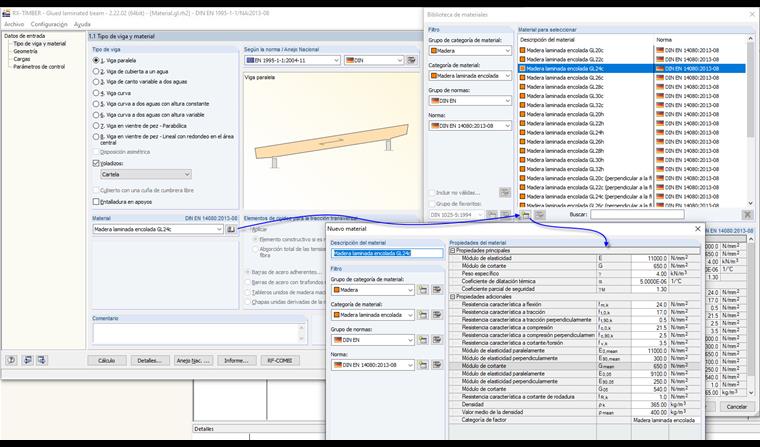Image resolution: width=760 pixels, height=447 pixels.
Task: Open EN 1995-1-1/2004-11 norm dropdown
Action: tap(292, 60)
